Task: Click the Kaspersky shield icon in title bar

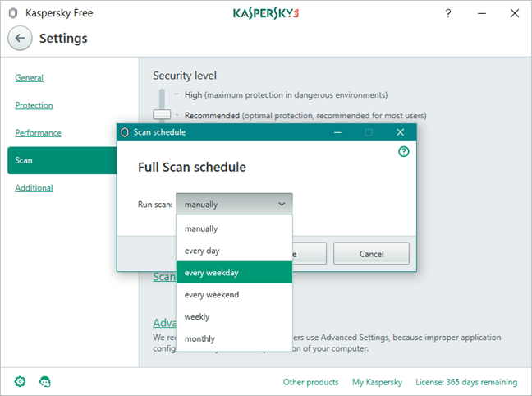Action: 13,14
